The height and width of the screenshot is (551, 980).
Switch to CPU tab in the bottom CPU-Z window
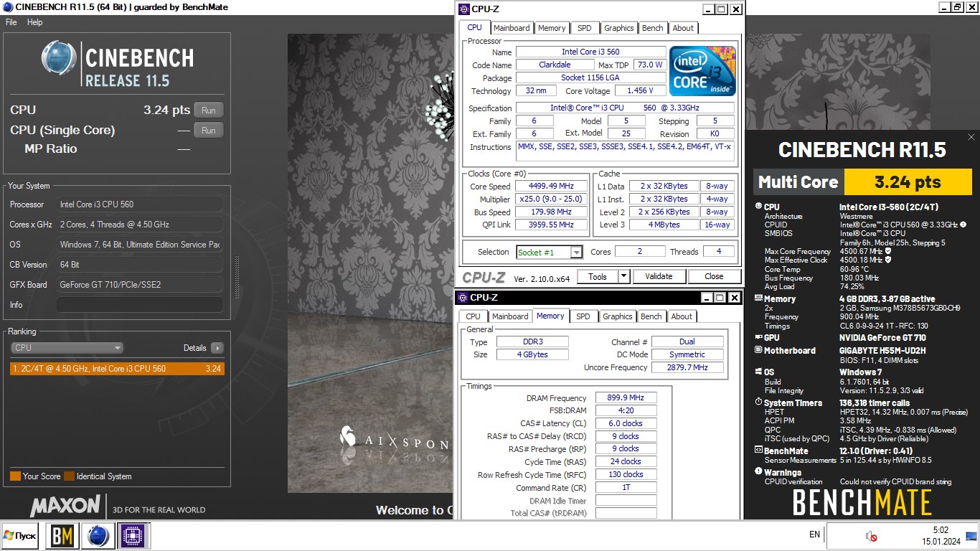(x=473, y=316)
